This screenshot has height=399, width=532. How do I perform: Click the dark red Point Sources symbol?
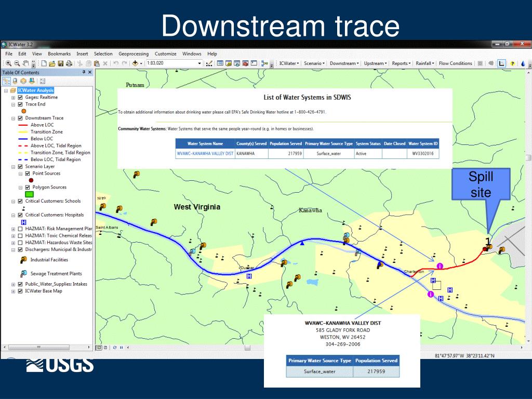coord(31,180)
